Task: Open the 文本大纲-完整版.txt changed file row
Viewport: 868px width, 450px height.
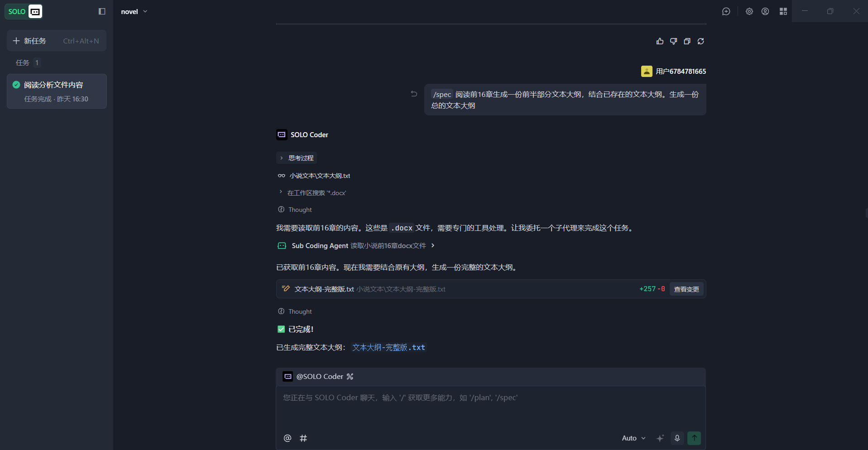Action: tap(491, 289)
